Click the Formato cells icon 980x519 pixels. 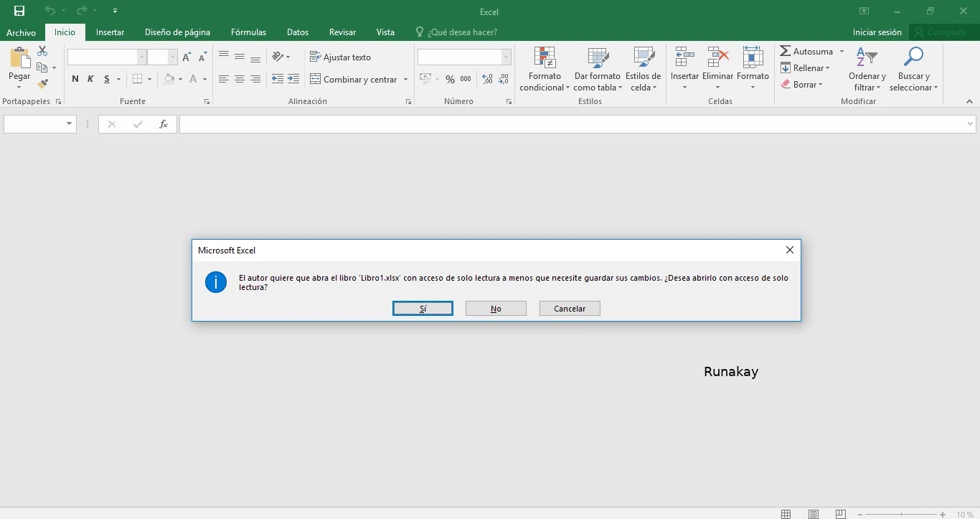coord(753,57)
